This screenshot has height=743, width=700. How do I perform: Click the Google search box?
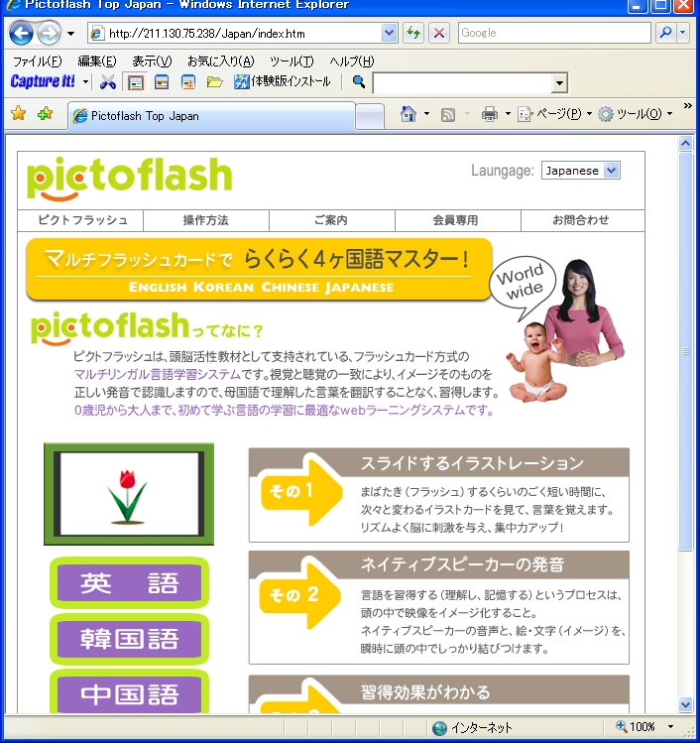tap(554, 33)
